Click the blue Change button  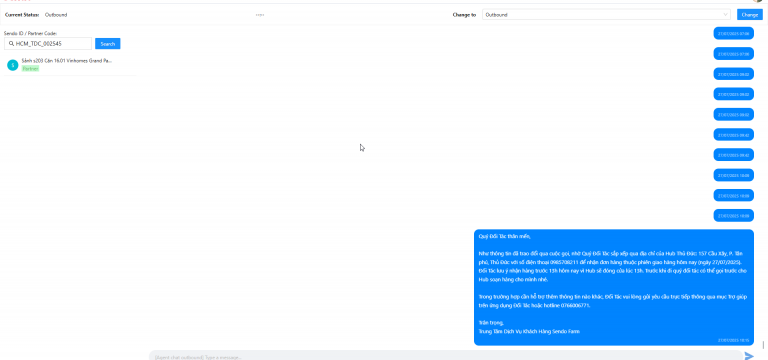(749, 15)
